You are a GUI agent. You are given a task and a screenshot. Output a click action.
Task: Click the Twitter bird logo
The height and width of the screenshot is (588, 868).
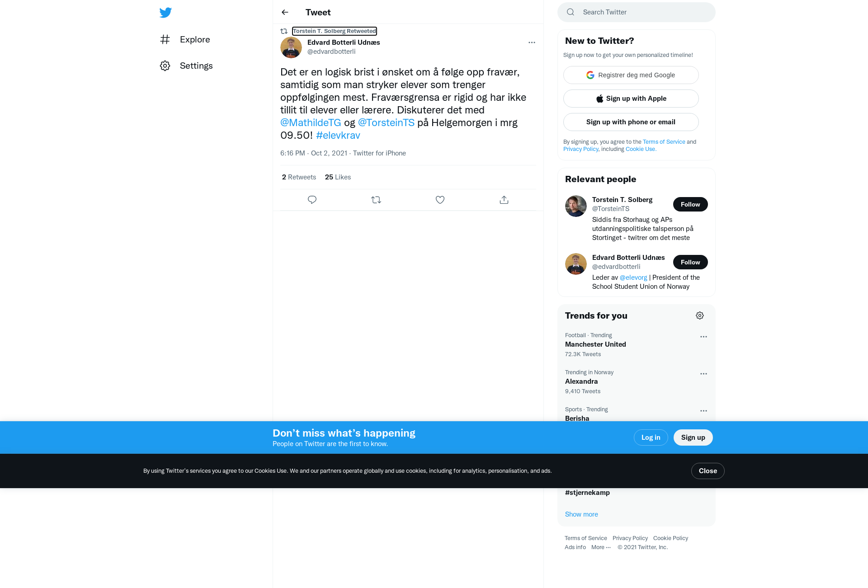point(165,12)
